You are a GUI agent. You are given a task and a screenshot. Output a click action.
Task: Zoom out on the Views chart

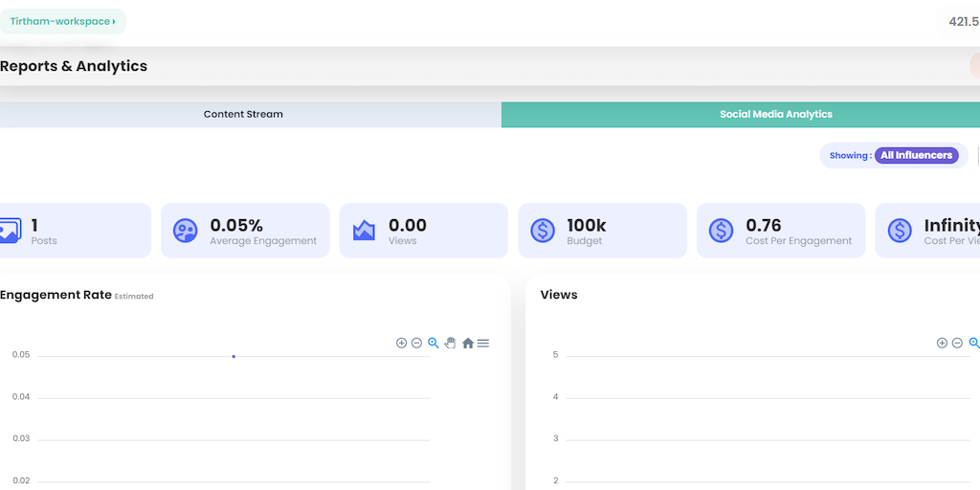coord(957,343)
